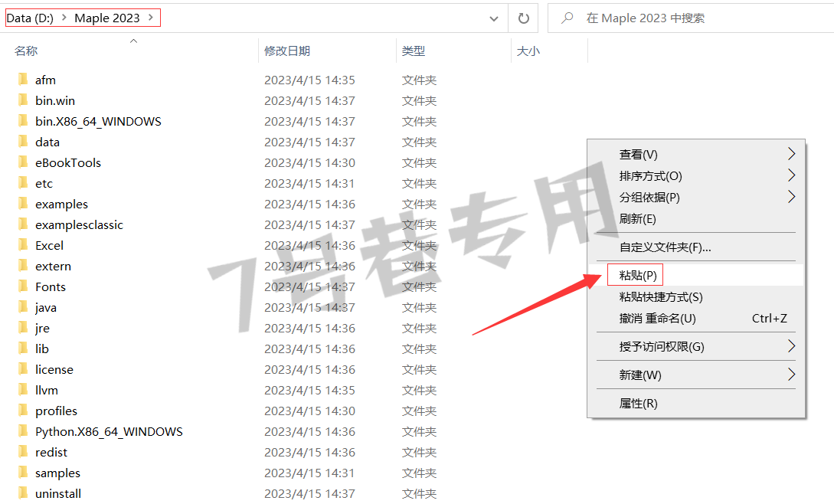This screenshot has width=834, height=504.
Task: Click the 文件夹 type cell of the uninstall row
Action: 419,493
